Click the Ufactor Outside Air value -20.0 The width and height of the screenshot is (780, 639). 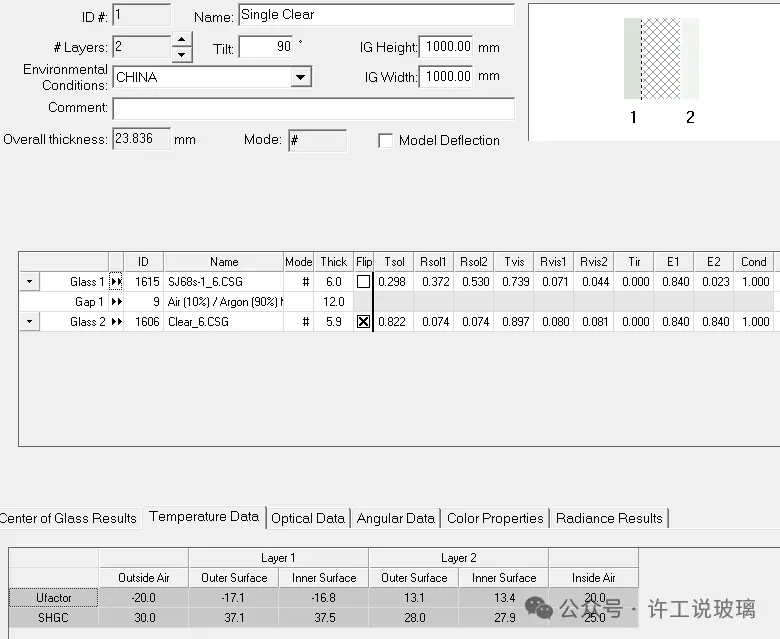tap(144, 598)
